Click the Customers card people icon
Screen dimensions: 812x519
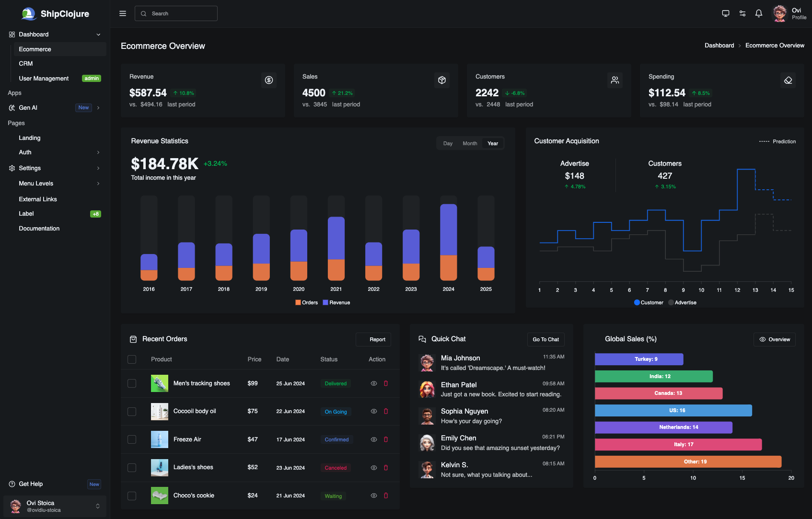coord(615,80)
